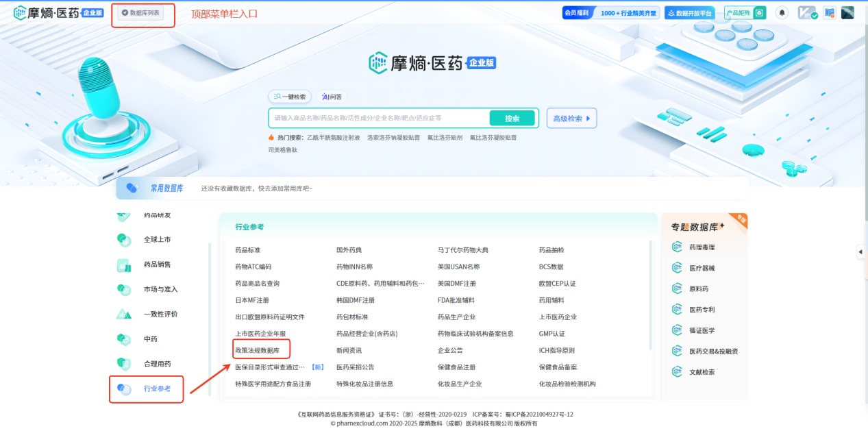The width and height of the screenshot is (868, 431).
Task: Open the 美国DMF注册 link
Action: 457,284
